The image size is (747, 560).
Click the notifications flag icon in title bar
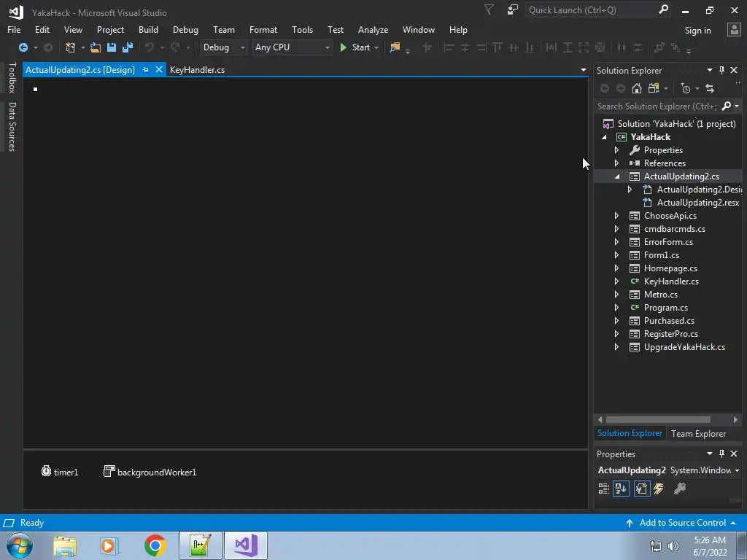[x=489, y=9]
